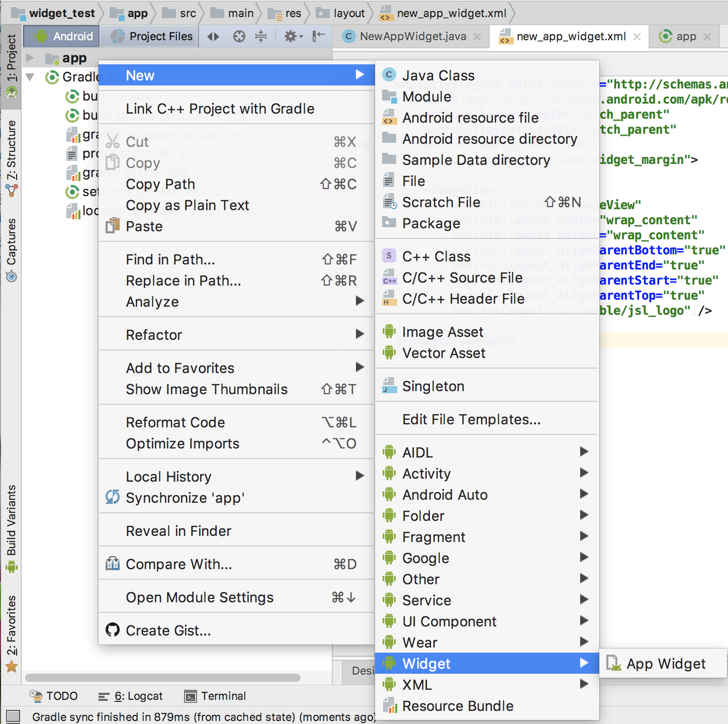This screenshot has width=728, height=724.
Task: Open the TODO tool window
Action: (54, 696)
